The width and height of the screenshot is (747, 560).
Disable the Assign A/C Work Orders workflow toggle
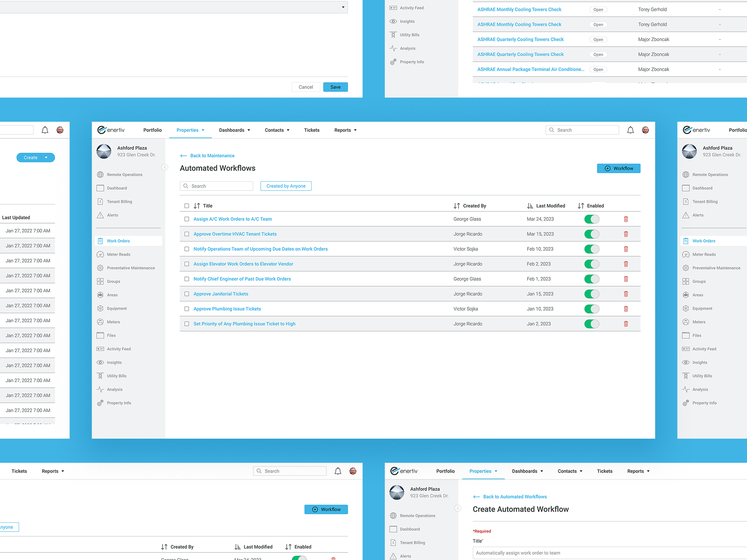[x=592, y=219]
